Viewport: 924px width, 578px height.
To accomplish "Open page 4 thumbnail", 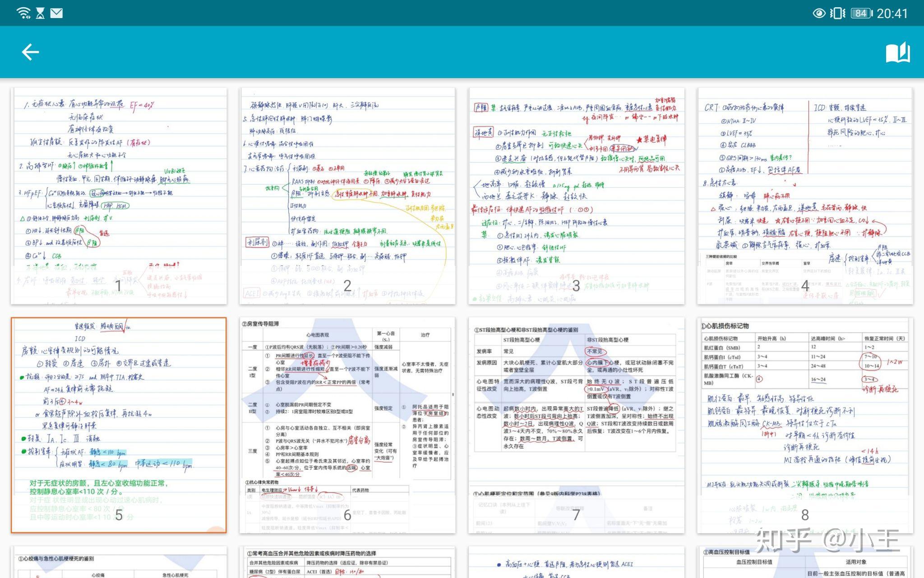I will (x=805, y=196).
